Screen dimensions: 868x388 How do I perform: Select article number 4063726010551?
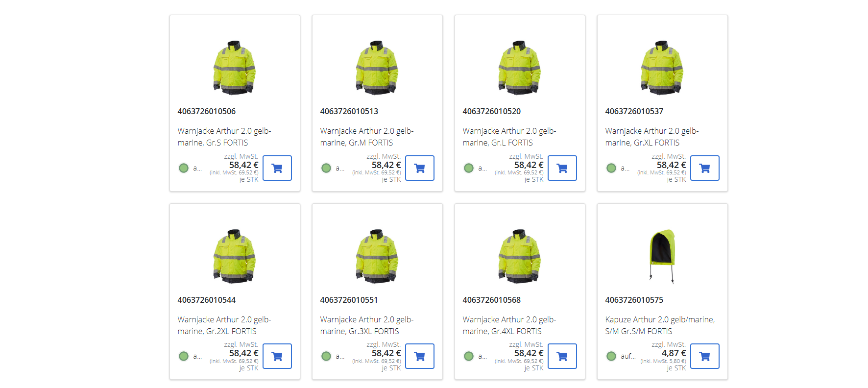(x=349, y=300)
